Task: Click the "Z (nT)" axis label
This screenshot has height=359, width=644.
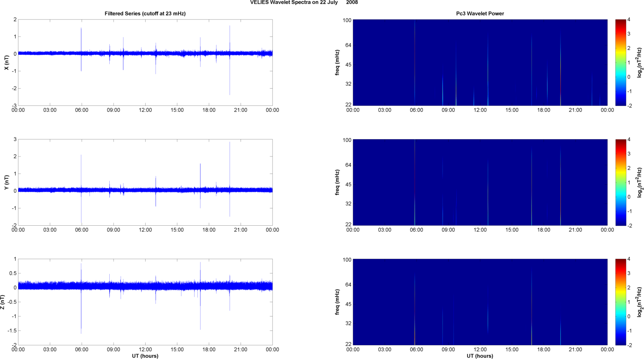Action: pyautogui.click(x=3, y=302)
